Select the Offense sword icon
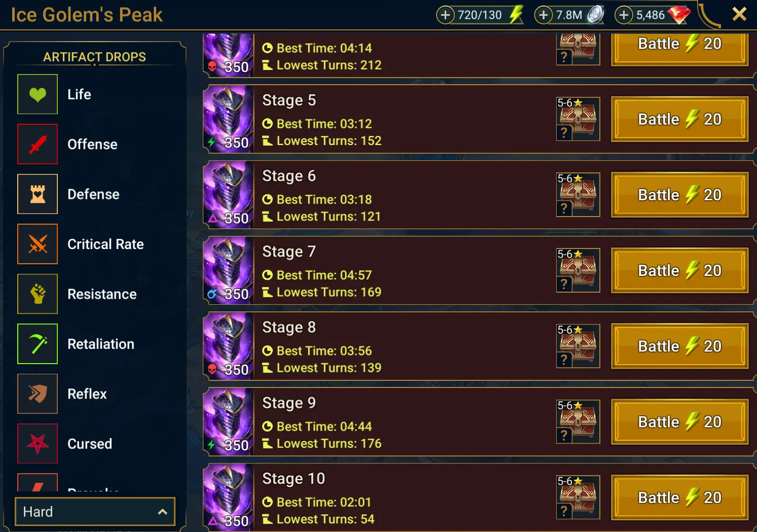The image size is (757, 532). pos(38,144)
